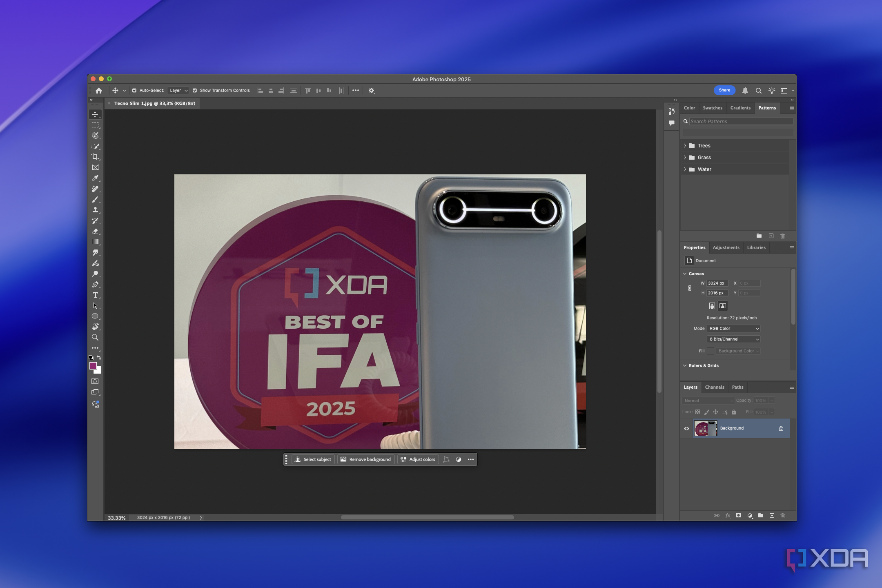This screenshot has width=882, height=588.
Task: Select the Pen tool
Action: (95, 285)
